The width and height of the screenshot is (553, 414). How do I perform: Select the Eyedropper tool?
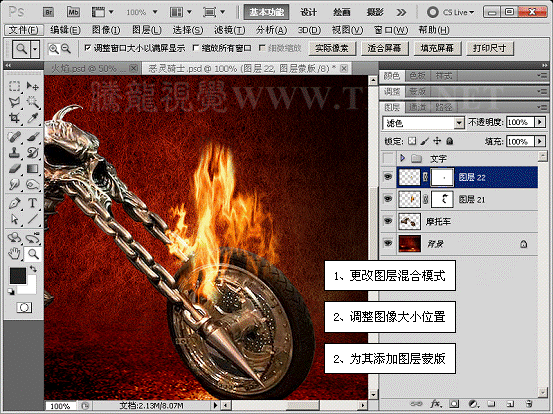tap(32, 118)
